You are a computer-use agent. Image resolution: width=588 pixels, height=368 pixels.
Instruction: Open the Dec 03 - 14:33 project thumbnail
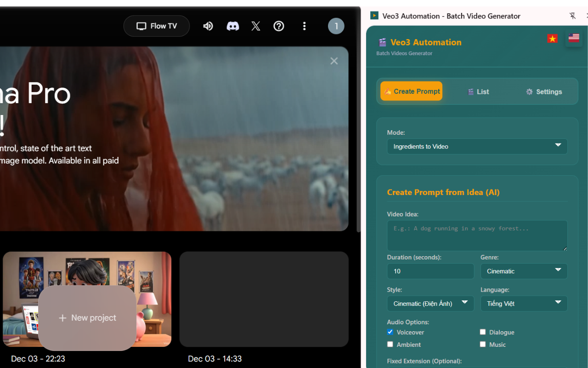264,299
